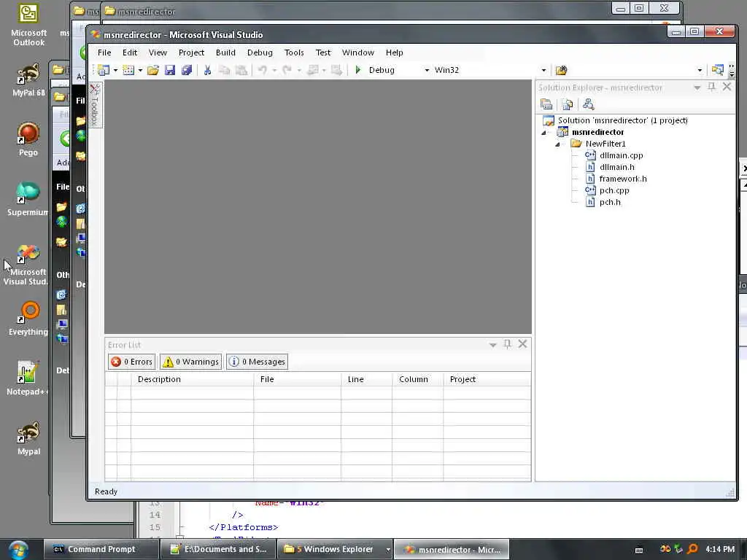Select dllmain.h in Solution Explorer
747x560 pixels.
617,167
